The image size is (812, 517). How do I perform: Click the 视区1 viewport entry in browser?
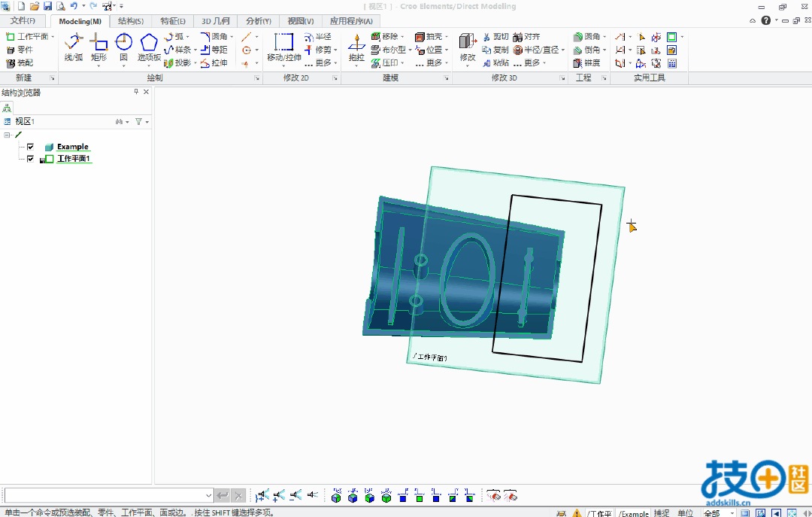tap(24, 121)
